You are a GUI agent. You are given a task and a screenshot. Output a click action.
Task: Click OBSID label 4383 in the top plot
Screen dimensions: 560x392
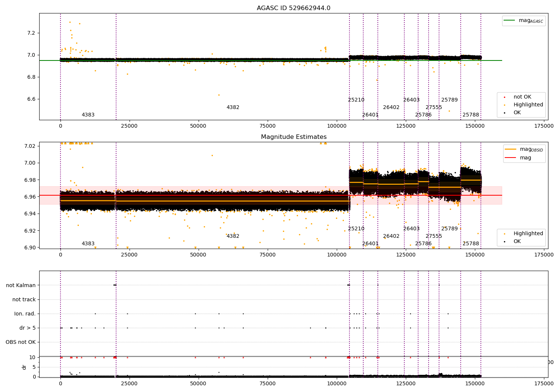[x=88, y=115]
